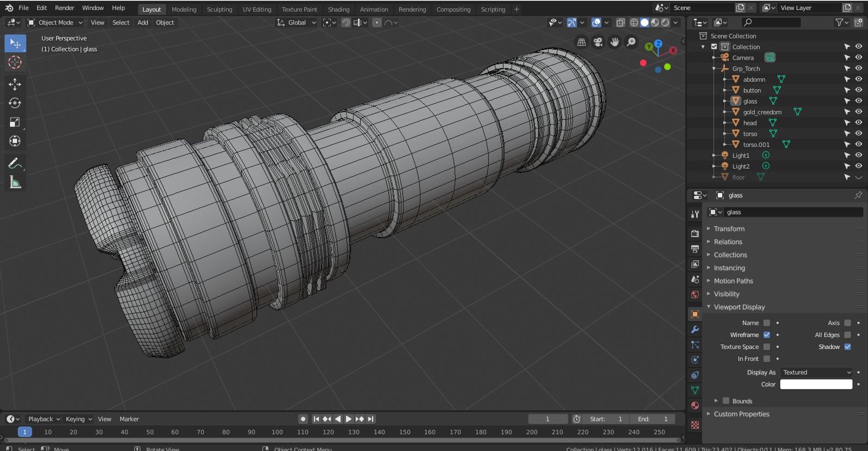Open the Object Mode dropdown
Screen dimensions: 868x451
pyautogui.click(x=55, y=22)
